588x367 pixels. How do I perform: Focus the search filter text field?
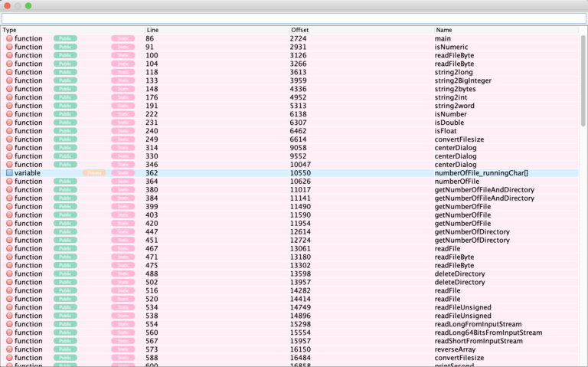294,18
